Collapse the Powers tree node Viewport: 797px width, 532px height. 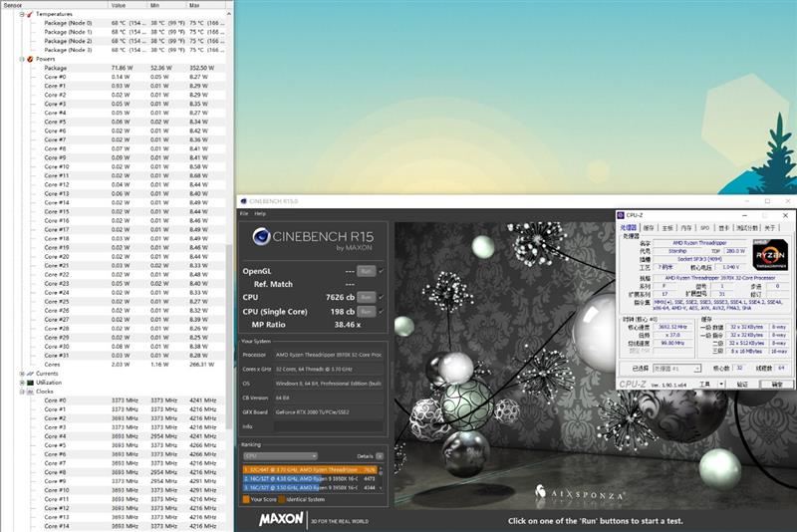tap(22, 59)
